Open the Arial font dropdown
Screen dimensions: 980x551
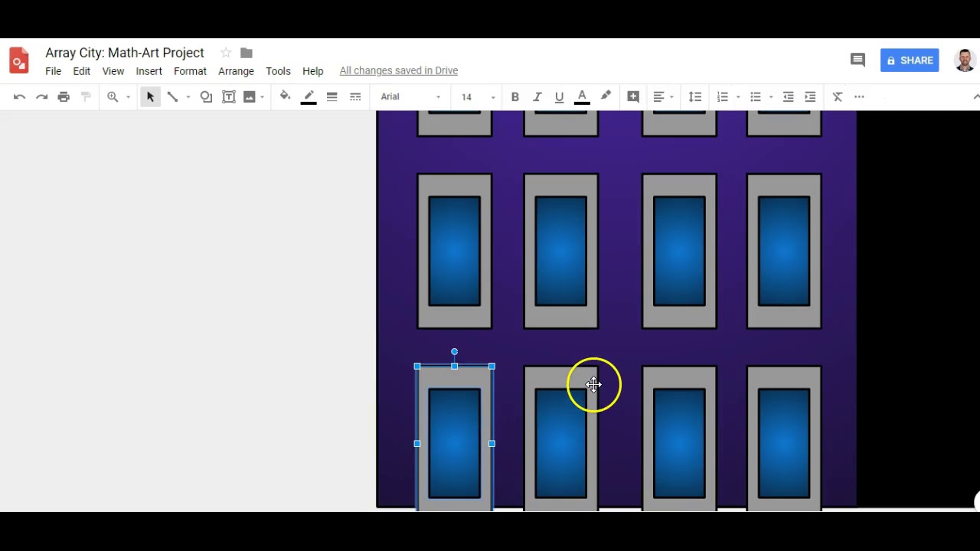(410, 97)
